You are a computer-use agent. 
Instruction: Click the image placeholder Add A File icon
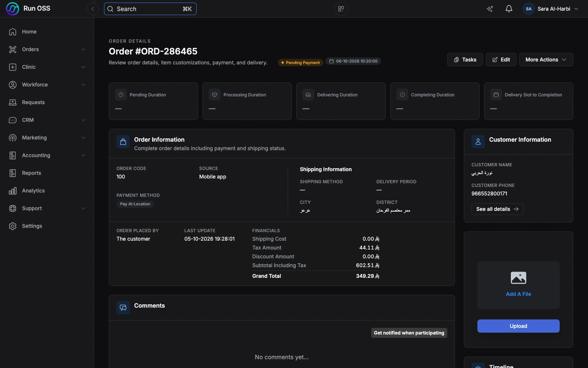518,278
